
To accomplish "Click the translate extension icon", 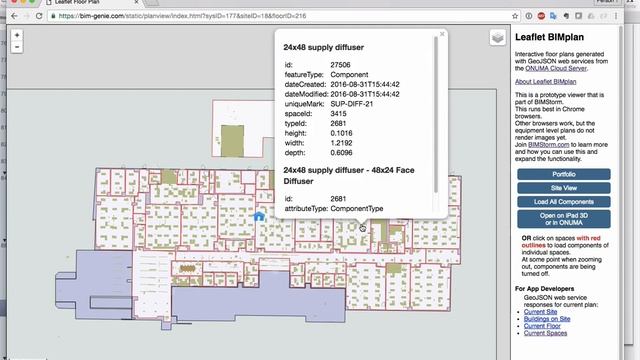I will 553,16.
